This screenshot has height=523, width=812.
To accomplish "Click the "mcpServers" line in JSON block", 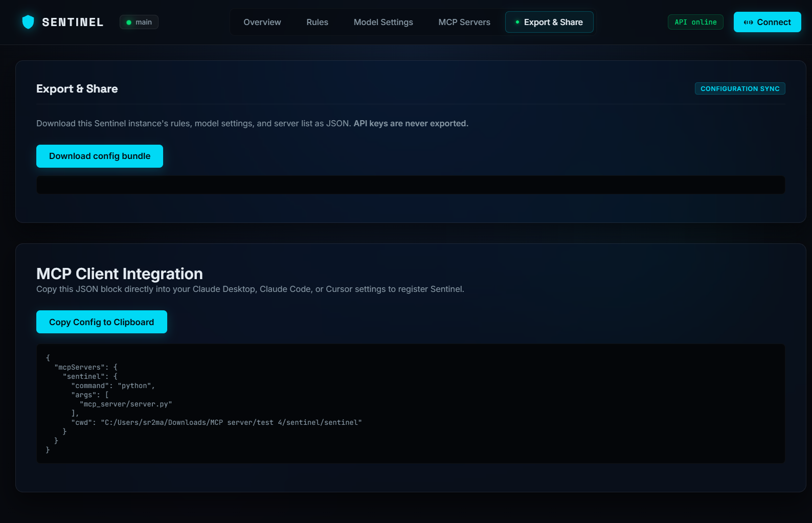I will pyautogui.click(x=86, y=367).
